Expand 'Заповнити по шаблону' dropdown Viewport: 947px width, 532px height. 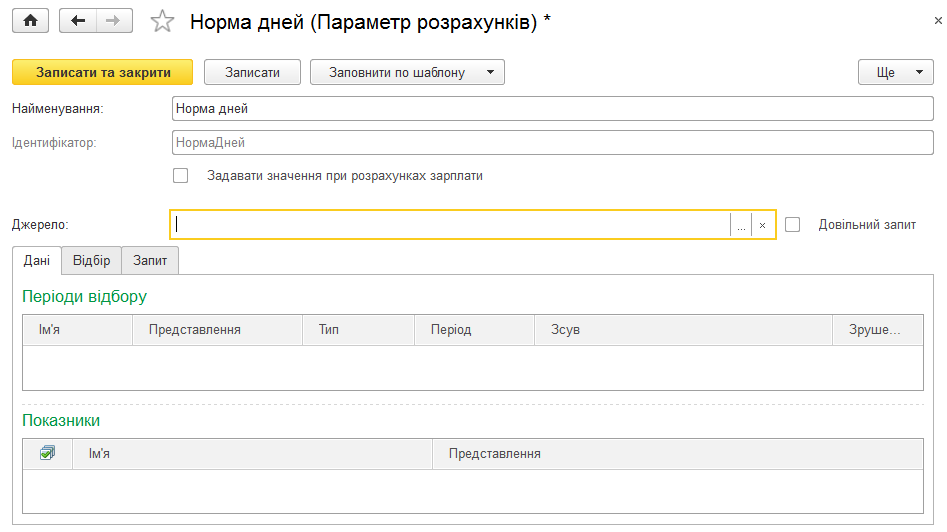tap(407, 72)
